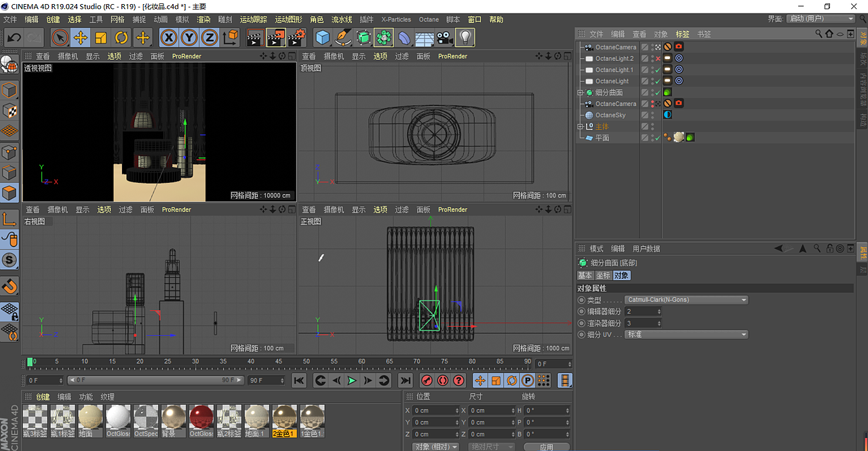Click the home icon in the object manager
This screenshot has width=868, height=451.
[829, 34]
